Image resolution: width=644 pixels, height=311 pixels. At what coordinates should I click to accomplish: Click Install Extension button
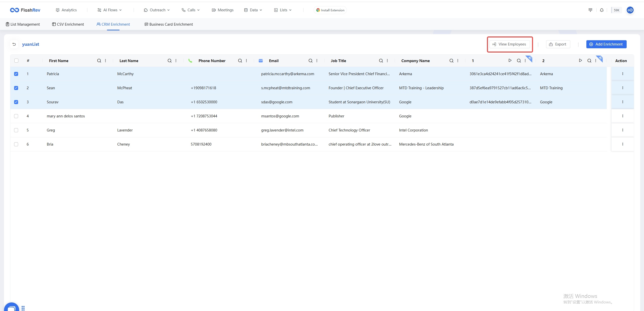click(x=330, y=10)
